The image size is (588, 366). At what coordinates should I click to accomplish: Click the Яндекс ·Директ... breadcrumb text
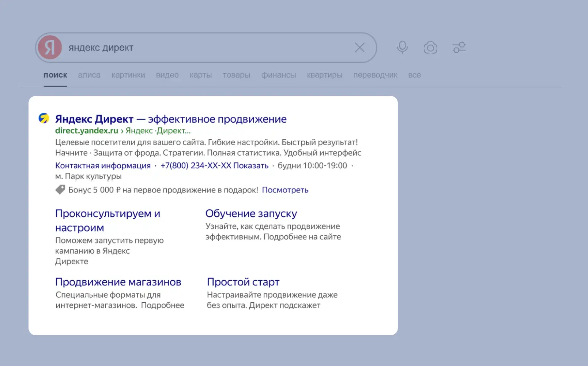pos(158,131)
